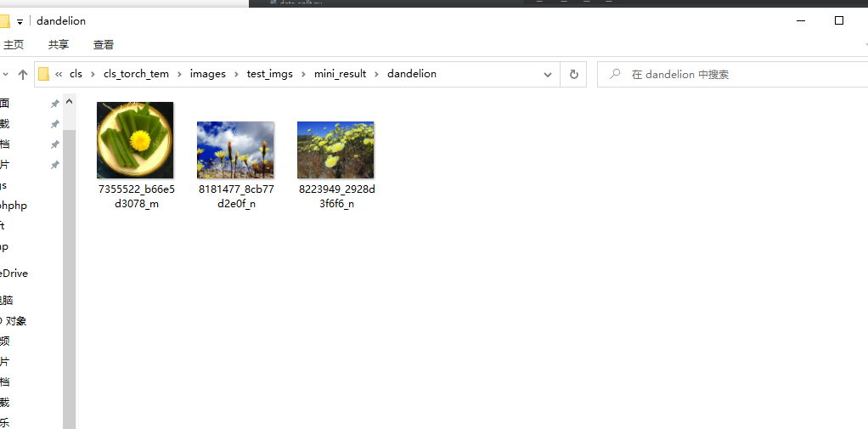Click the folder icon in address bar

[x=43, y=74]
